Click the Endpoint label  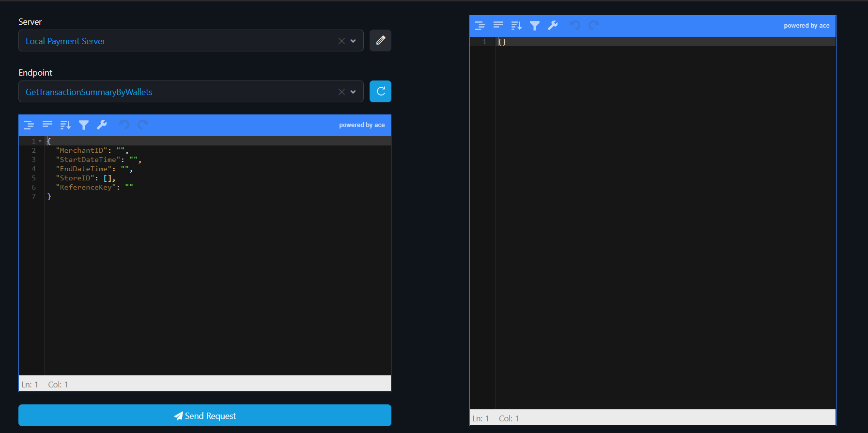click(x=35, y=73)
